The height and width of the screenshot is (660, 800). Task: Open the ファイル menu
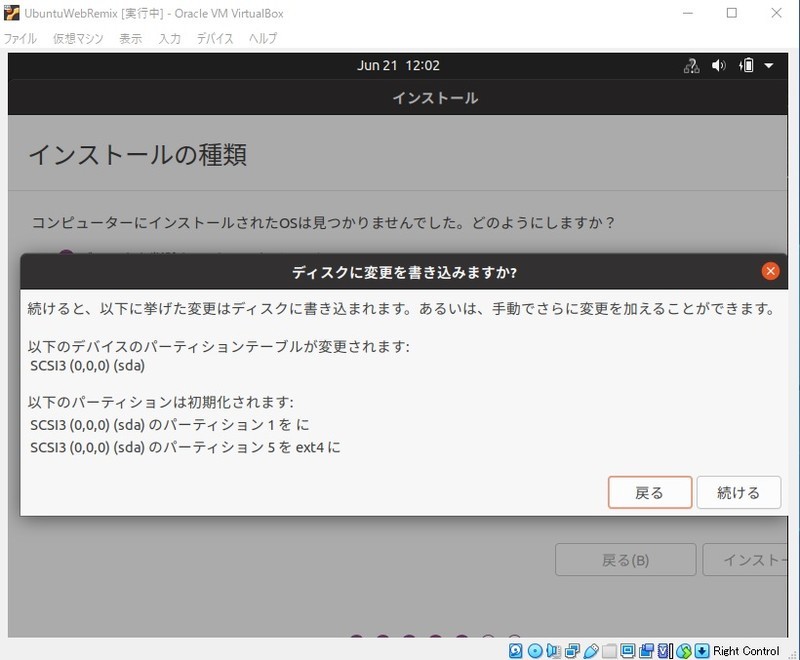[20, 38]
